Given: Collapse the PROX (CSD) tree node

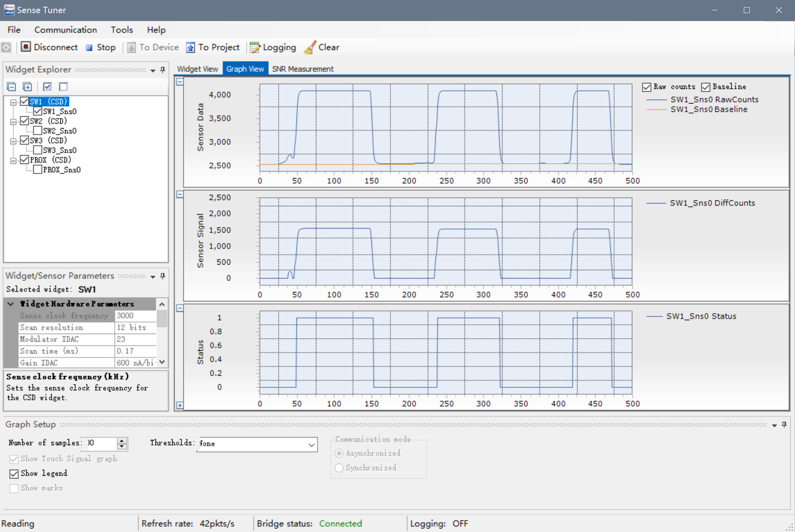Looking at the screenshot, I should [13, 161].
